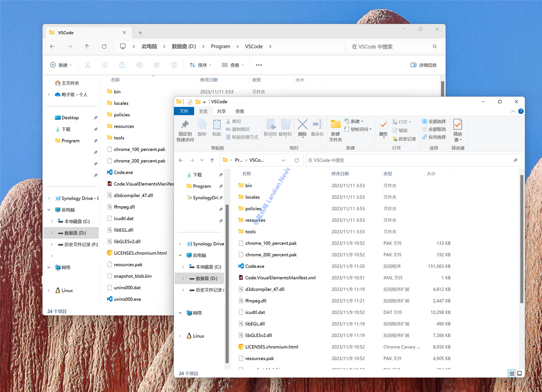Open address bar history dropdown in front window

coord(283,160)
